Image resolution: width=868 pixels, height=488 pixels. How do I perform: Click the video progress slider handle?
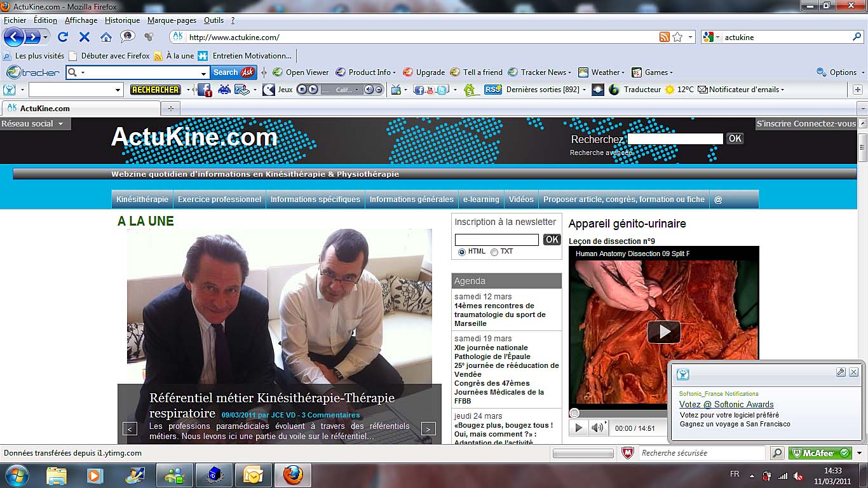tap(574, 413)
